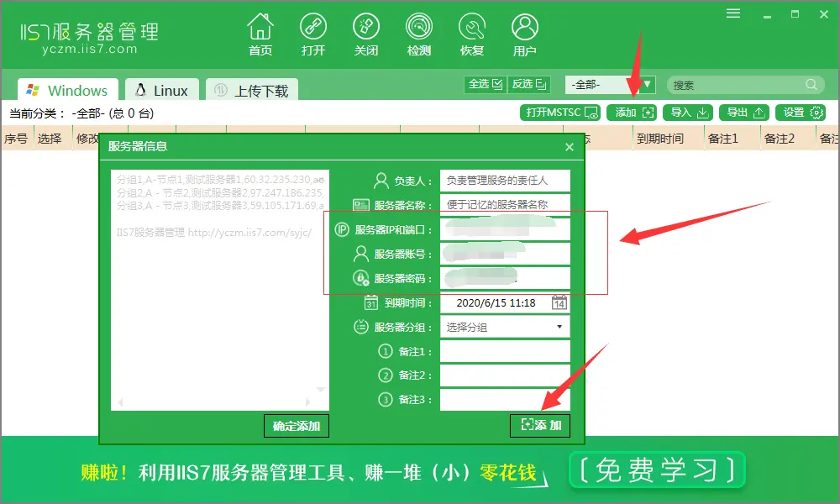Click 备注2 input field
Image resolution: width=840 pixels, height=504 pixels.
pyautogui.click(x=505, y=375)
